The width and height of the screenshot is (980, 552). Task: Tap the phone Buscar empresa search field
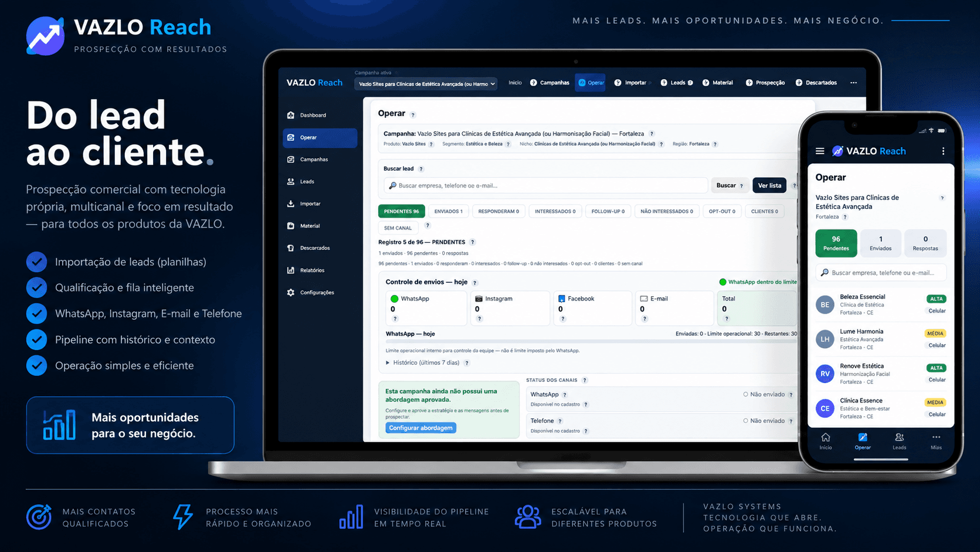881,273
